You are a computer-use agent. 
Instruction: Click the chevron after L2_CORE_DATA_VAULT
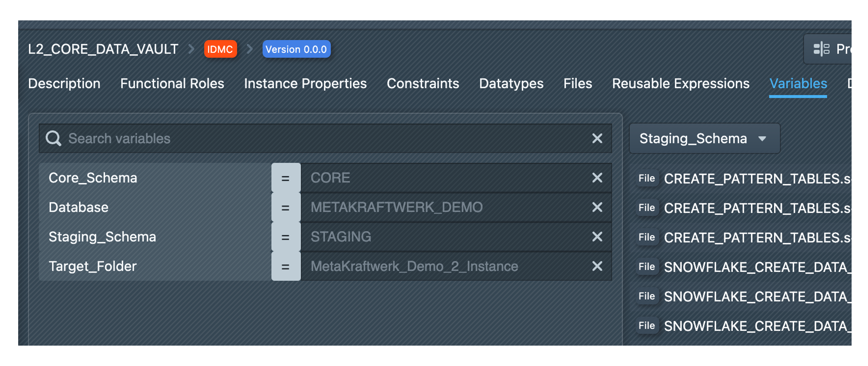(x=192, y=49)
